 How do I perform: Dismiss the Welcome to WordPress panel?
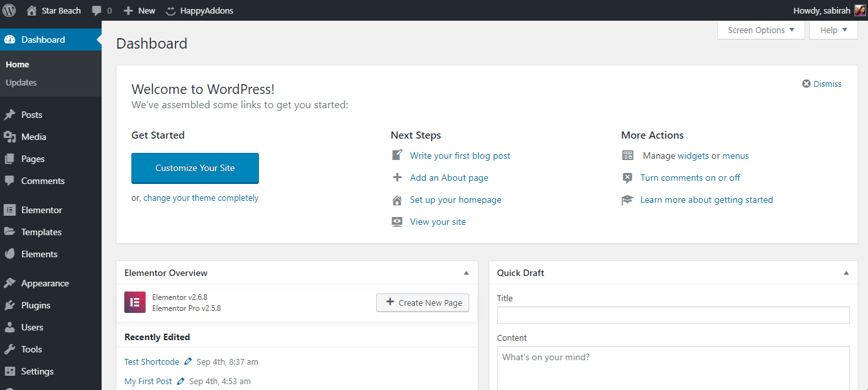coord(822,84)
